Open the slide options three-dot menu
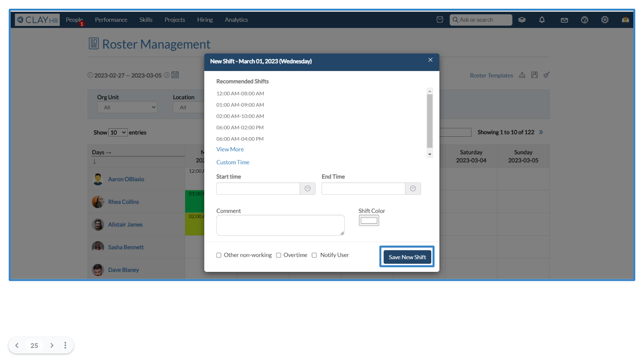Screen dimensions: 644x362 (65, 345)
